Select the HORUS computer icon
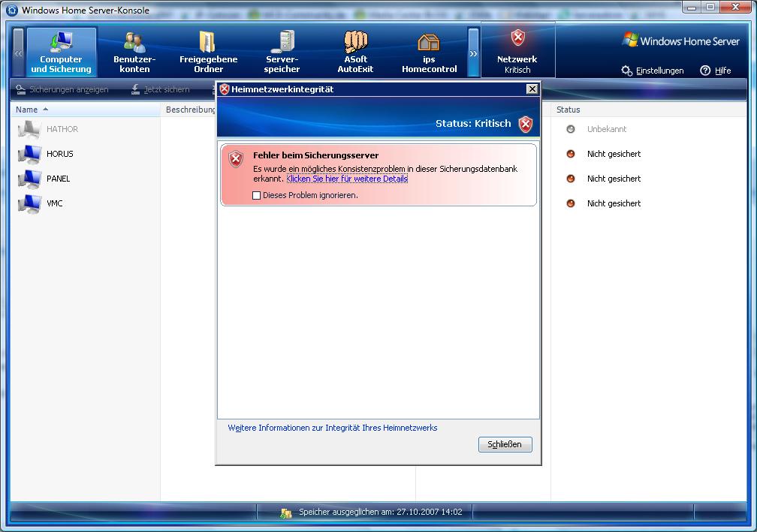Screen dimensions: 757x532 coord(29,154)
